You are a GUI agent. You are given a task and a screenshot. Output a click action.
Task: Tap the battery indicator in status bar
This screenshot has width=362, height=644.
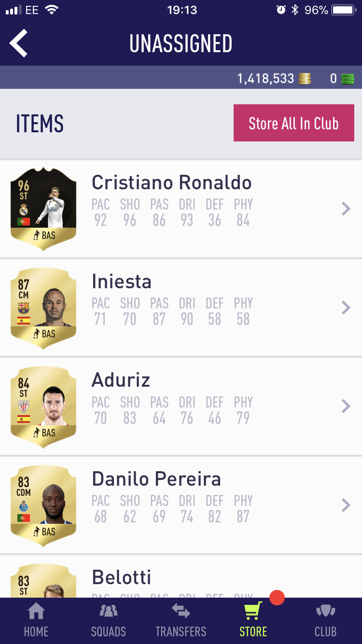[x=343, y=10]
